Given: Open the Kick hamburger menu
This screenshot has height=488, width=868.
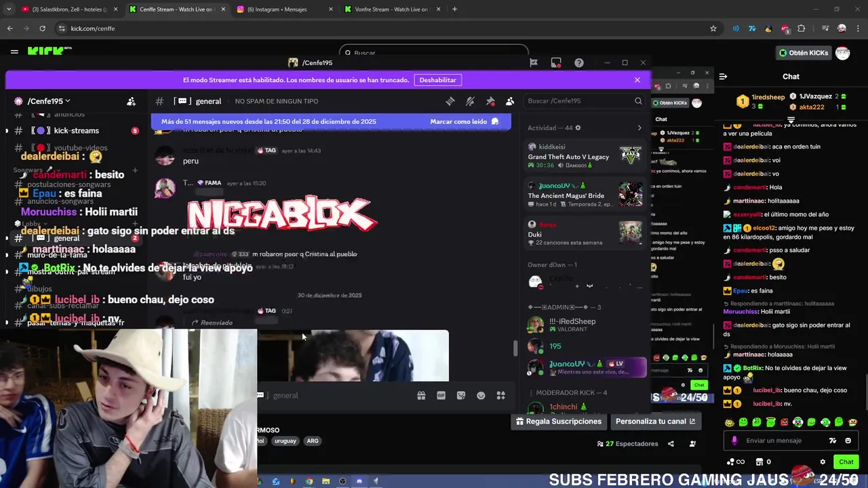Looking at the screenshot, I should pos(14,52).
